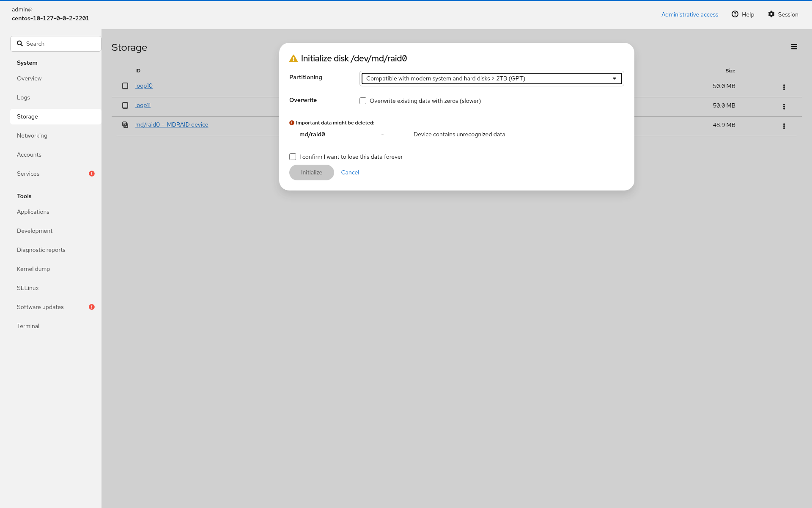Open the Help menu
This screenshot has width=812, height=508.
(743, 14)
